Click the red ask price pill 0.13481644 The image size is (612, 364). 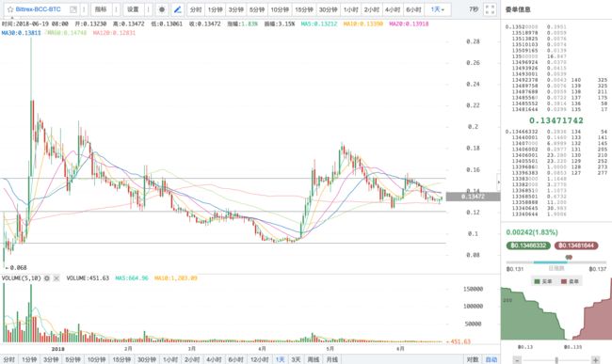(x=576, y=245)
